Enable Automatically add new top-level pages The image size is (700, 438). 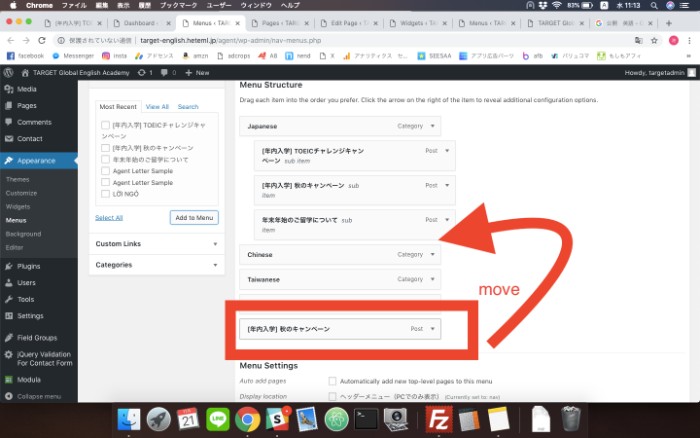pyautogui.click(x=333, y=381)
